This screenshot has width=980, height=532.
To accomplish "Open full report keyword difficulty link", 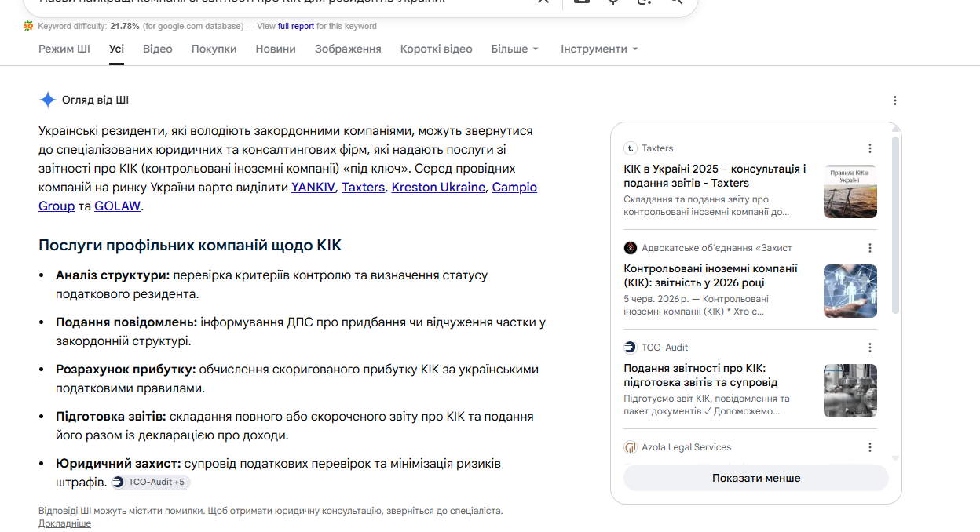I will (x=296, y=26).
